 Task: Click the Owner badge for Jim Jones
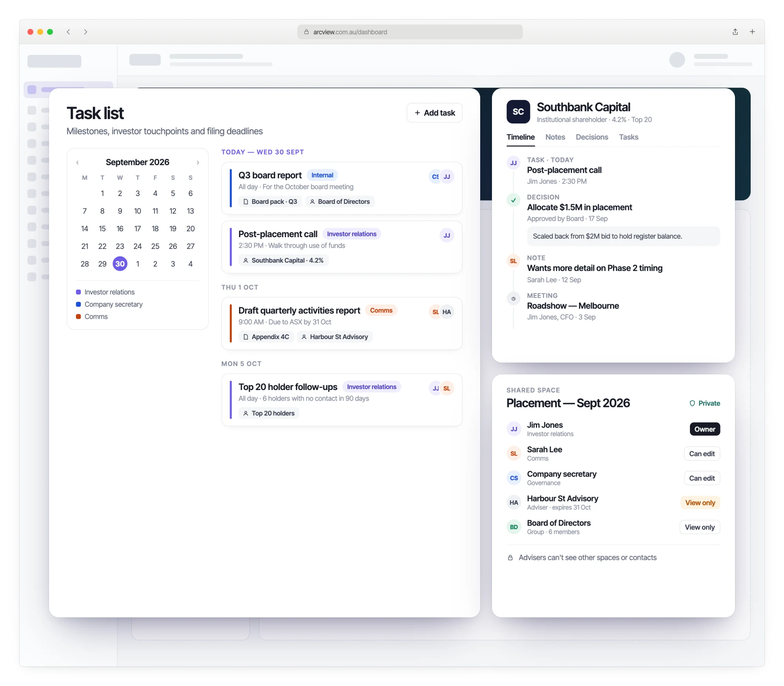tap(705, 429)
